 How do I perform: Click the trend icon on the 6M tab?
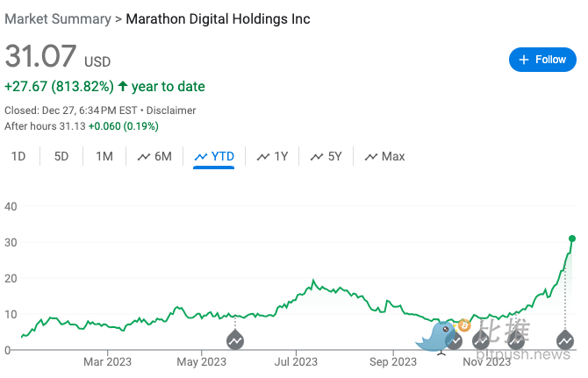coord(144,157)
